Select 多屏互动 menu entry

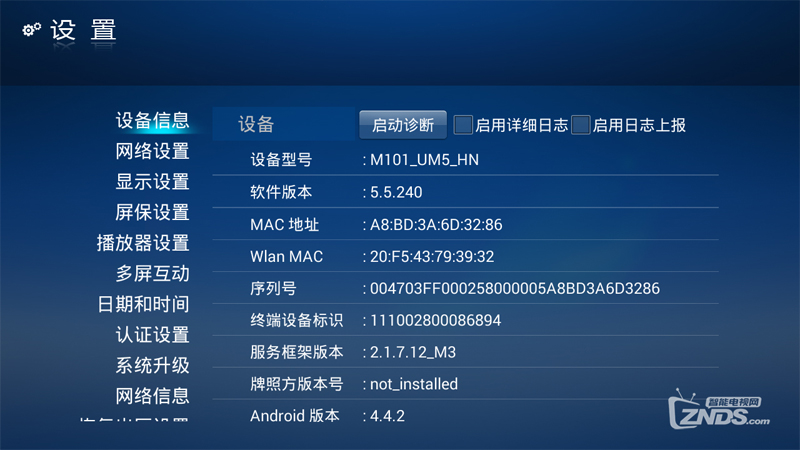coord(153,273)
